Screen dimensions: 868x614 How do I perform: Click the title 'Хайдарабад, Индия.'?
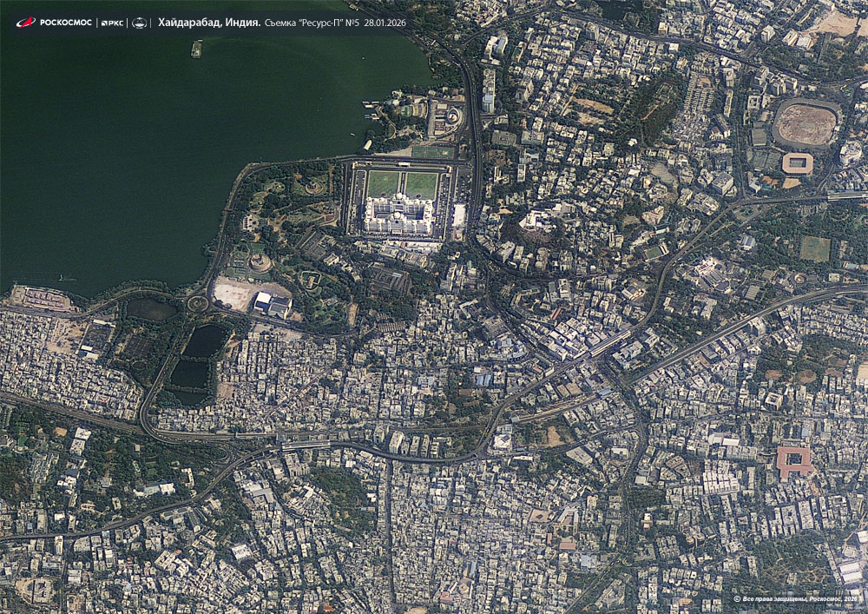pyautogui.click(x=209, y=23)
